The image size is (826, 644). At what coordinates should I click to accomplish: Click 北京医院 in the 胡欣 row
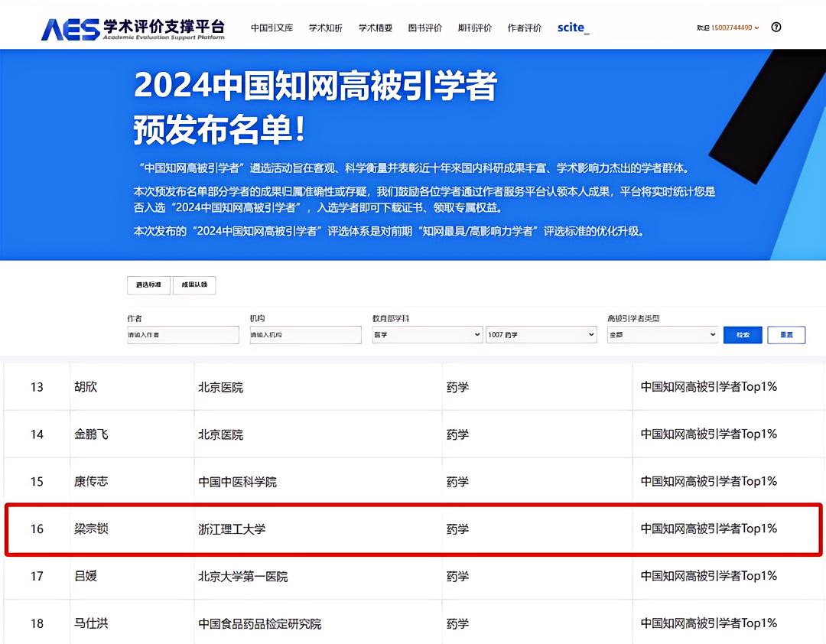pos(221,387)
